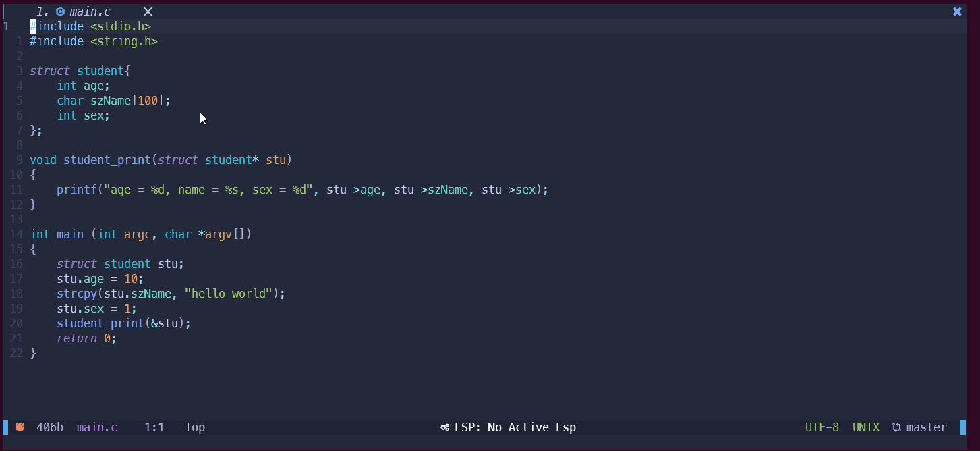The image size is (980, 451).
Task: Click the "No Active Lsp" status text
Action: [531, 427]
